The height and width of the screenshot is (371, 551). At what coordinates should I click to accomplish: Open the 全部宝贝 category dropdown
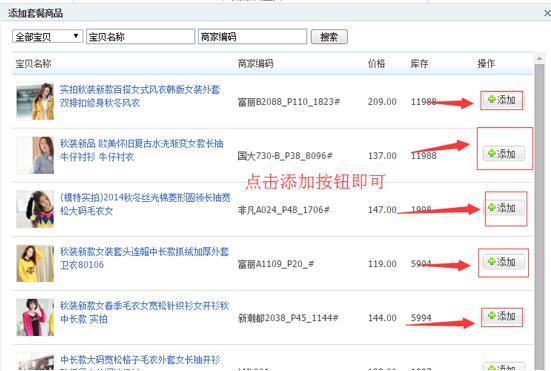(47, 37)
